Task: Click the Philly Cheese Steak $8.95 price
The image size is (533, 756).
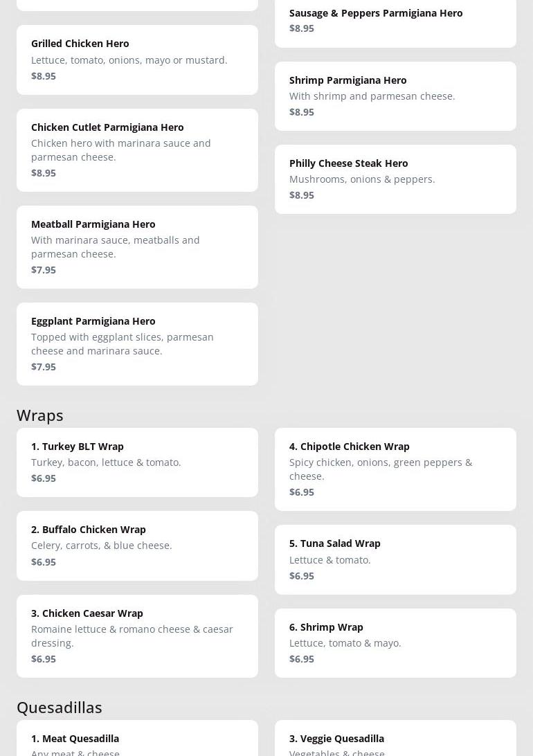Action: 302,195
